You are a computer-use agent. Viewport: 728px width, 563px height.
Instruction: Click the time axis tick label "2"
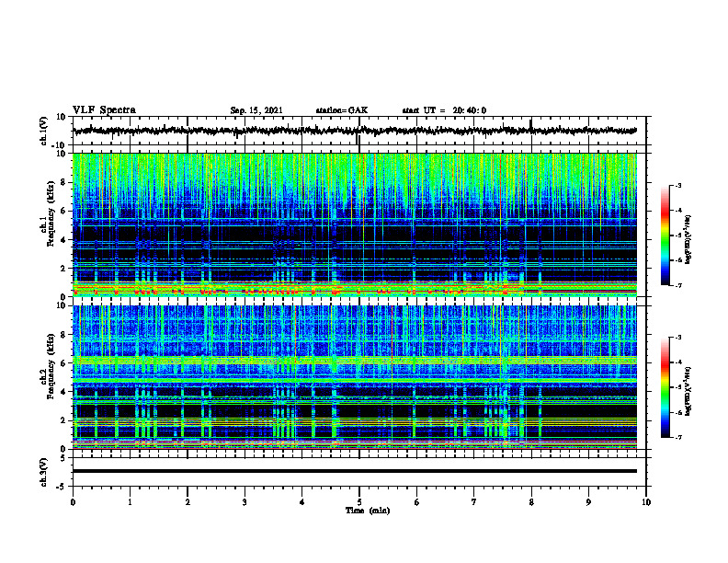coord(188,502)
